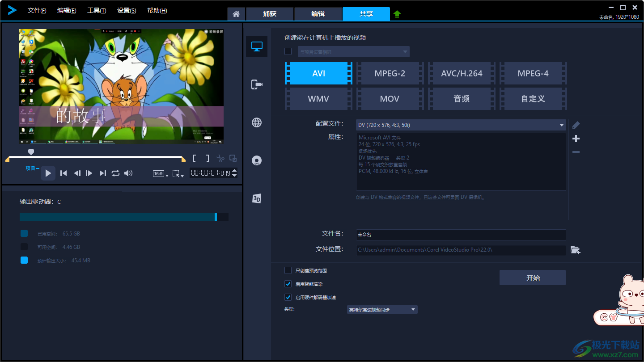Expand the same-as-project settings dropdown
The width and height of the screenshot is (644, 362).
(x=354, y=52)
